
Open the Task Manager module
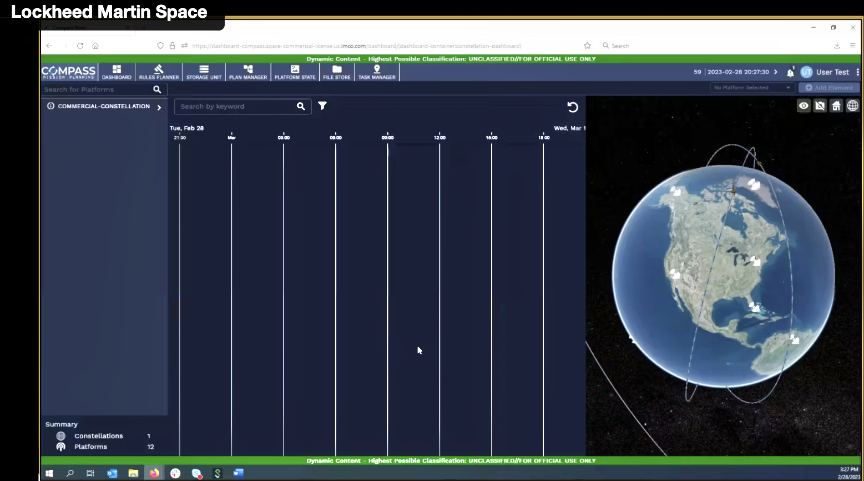[377, 72]
